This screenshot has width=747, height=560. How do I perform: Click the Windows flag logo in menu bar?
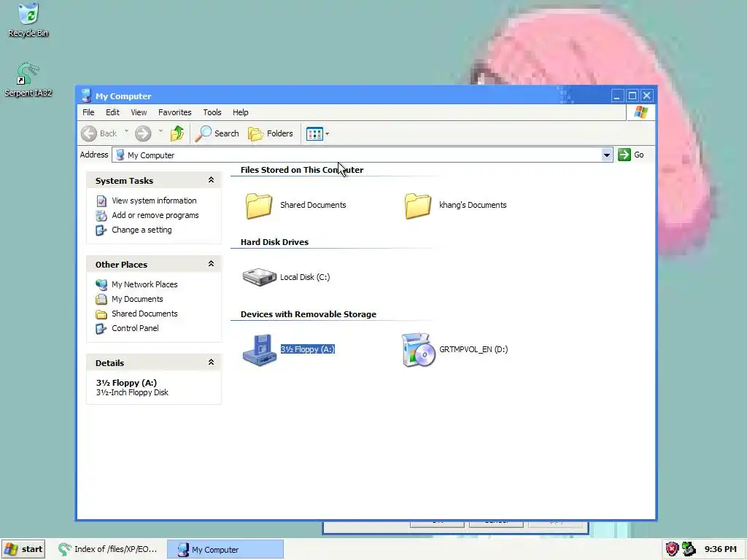click(x=640, y=112)
